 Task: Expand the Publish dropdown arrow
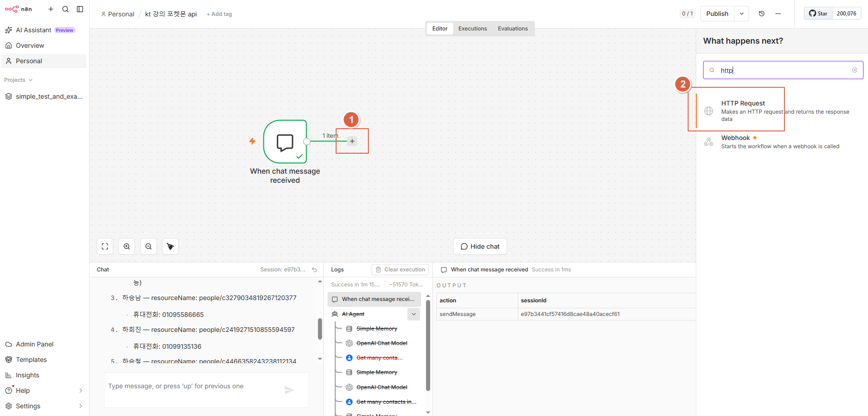[x=741, y=14]
